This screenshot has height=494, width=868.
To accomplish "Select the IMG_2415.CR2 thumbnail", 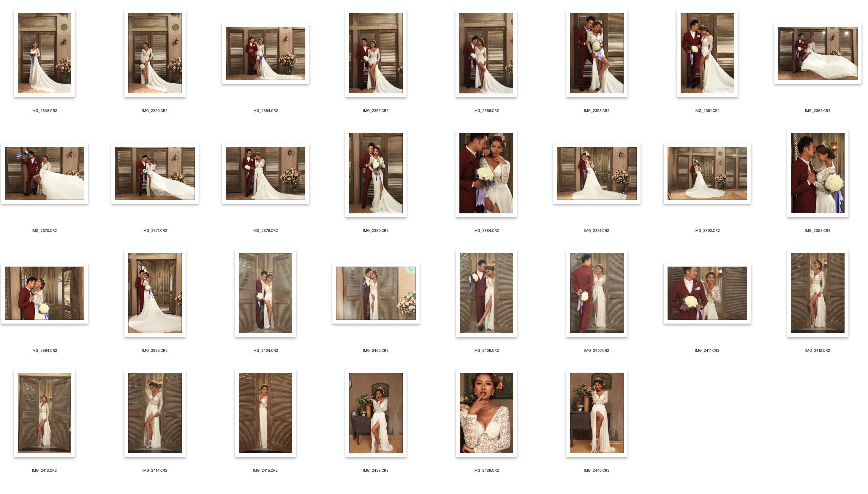I will coord(265,413).
